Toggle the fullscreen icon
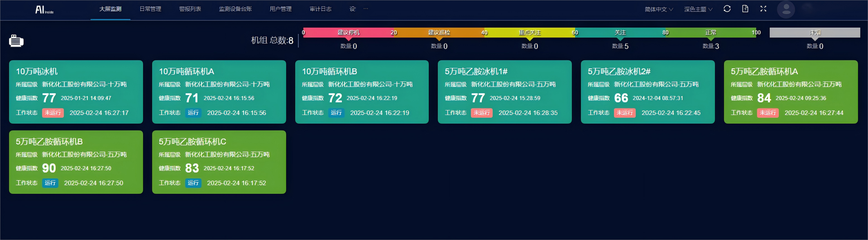 tap(763, 9)
